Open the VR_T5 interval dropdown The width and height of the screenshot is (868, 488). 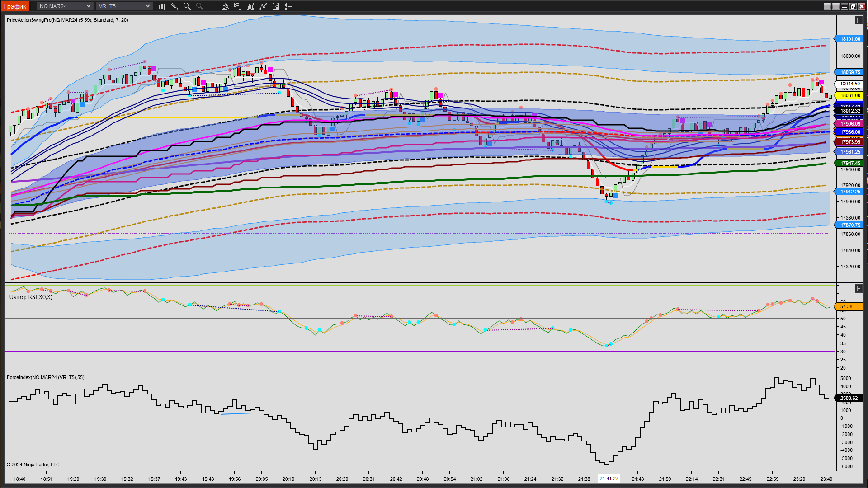124,6
